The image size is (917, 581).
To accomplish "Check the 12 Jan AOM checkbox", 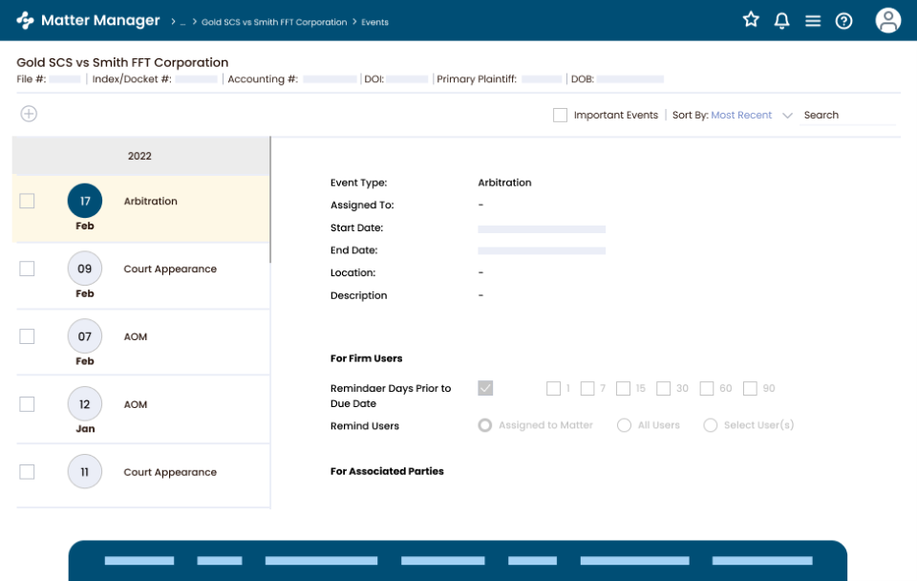I will (27, 404).
